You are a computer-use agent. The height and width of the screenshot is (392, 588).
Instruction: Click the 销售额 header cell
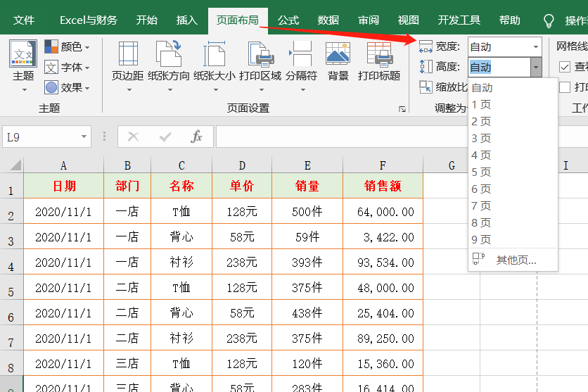(383, 186)
